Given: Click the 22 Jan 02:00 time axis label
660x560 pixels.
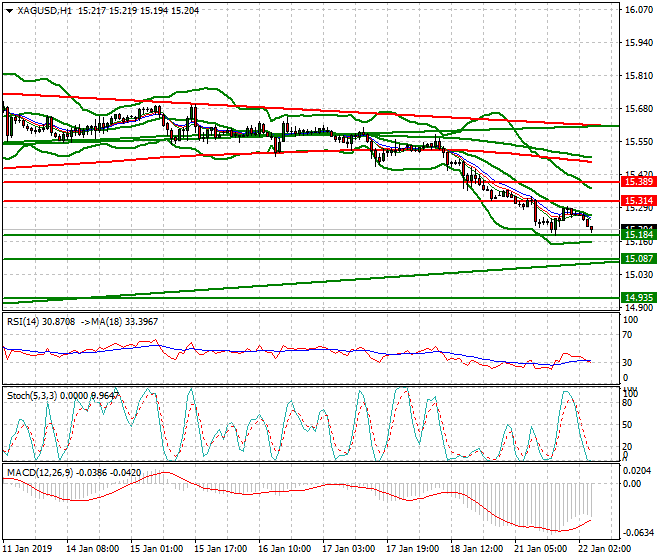Looking at the screenshot, I should [604, 549].
